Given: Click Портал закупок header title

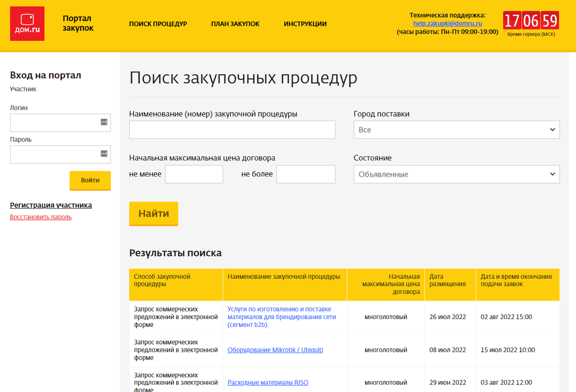Looking at the screenshot, I should [78, 24].
